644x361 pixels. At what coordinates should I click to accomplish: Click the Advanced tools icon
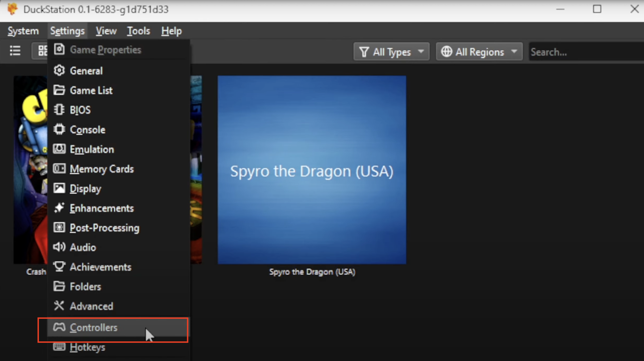59,306
